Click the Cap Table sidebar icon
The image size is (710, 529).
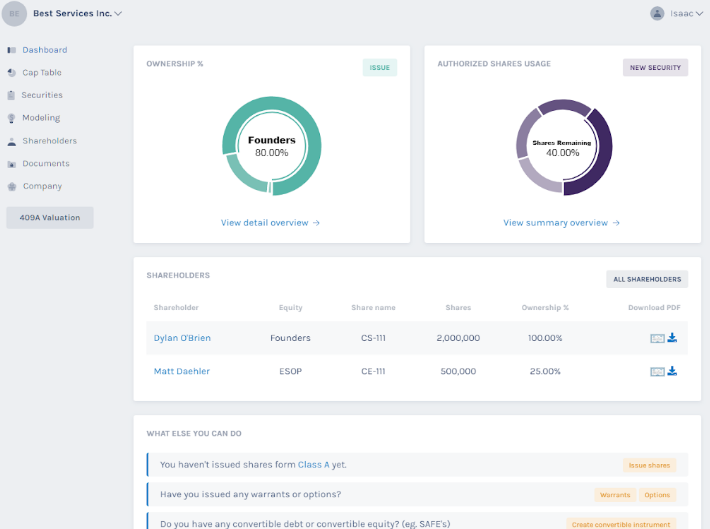[x=12, y=73]
